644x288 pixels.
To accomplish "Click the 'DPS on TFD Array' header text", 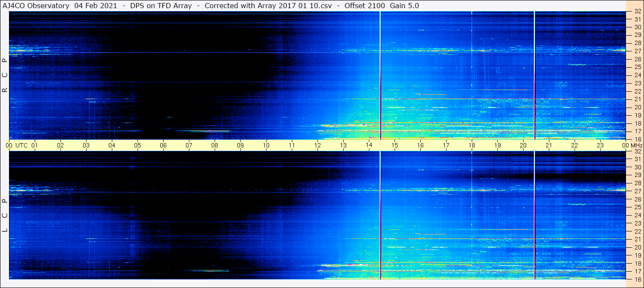I will pos(161,6).
